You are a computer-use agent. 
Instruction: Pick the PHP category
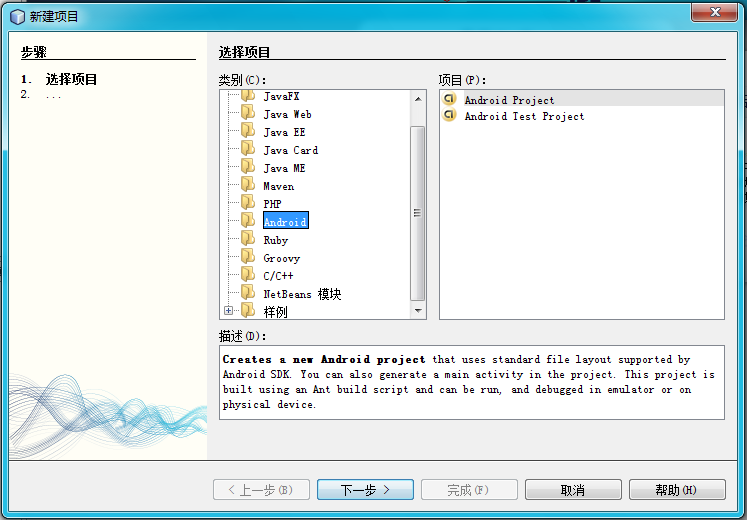click(273, 204)
